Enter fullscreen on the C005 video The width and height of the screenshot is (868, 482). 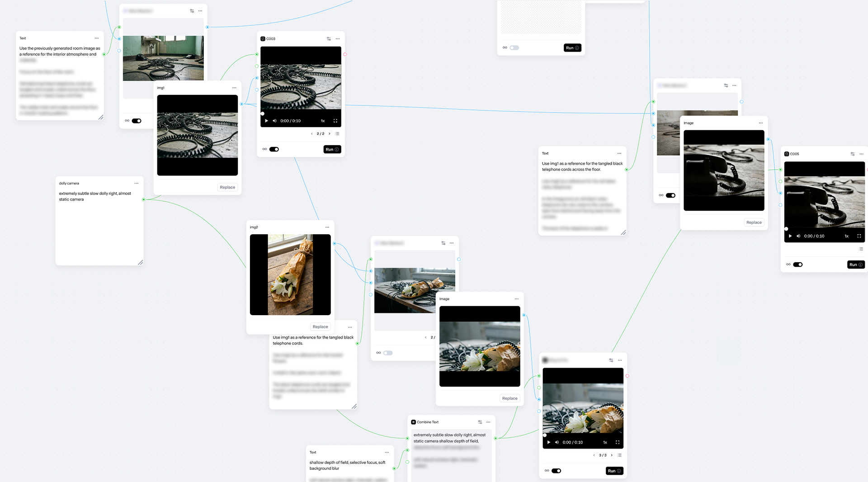click(859, 236)
